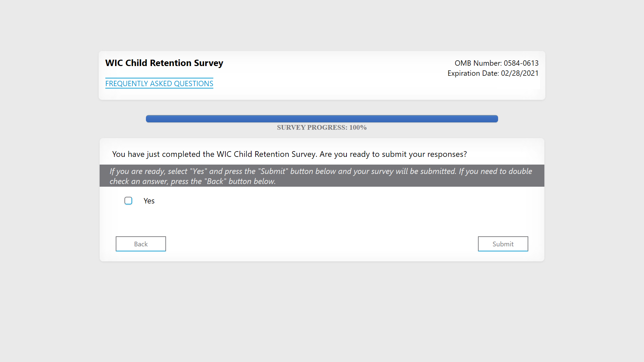Click the 0584-0613 OMB number value
This screenshot has height=362, width=644.
coord(521,63)
